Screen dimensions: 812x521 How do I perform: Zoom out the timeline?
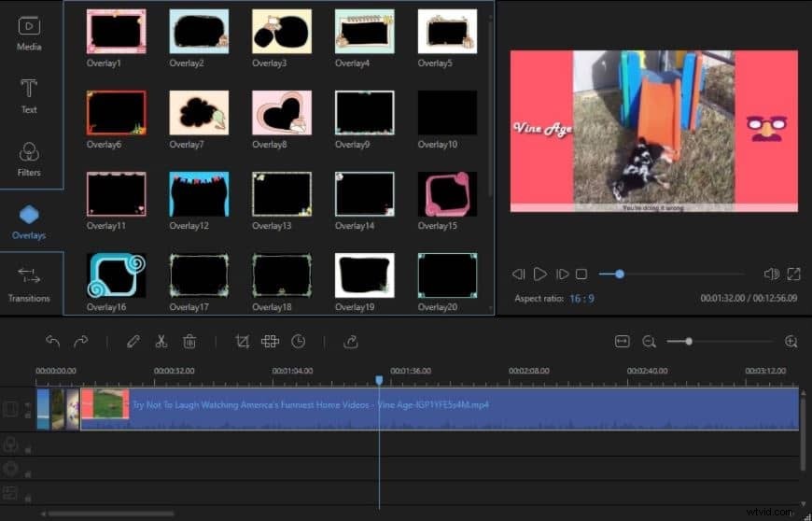tap(649, 342)
